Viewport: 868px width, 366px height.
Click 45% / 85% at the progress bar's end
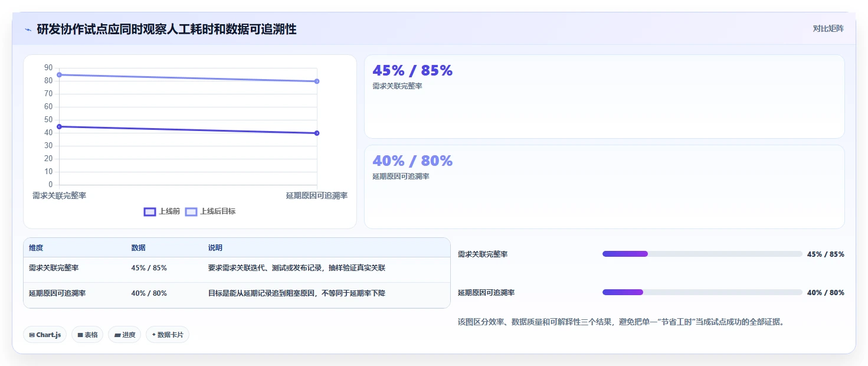(826, 254)
